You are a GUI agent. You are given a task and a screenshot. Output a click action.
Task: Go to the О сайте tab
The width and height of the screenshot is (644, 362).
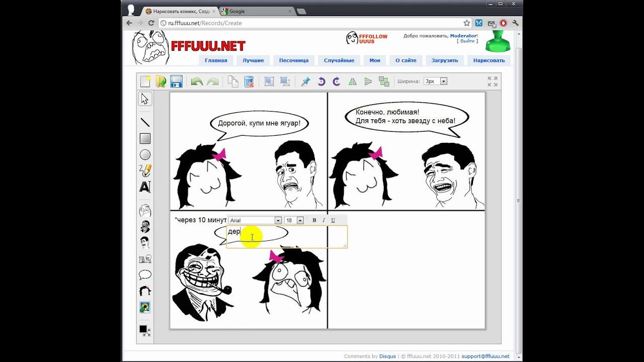tap(406, 60)
